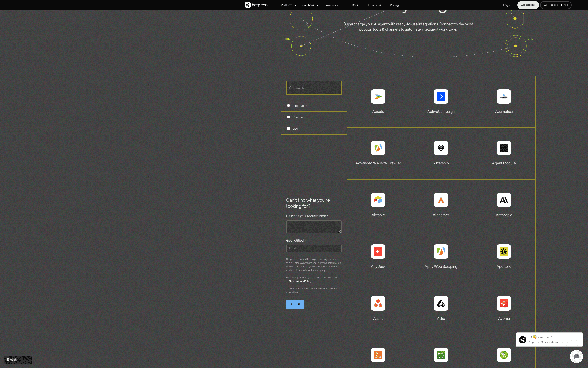Click the 'Anthropic' integration name

tap(504, 215)
